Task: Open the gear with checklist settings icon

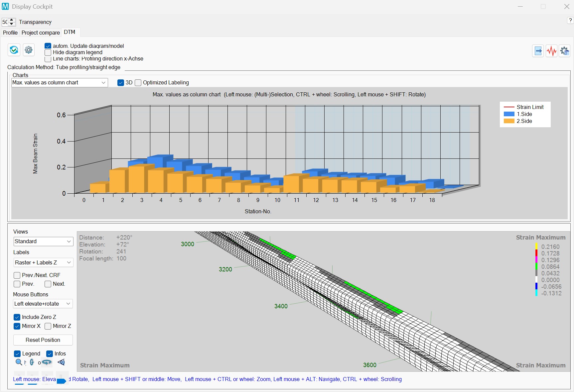Action: point(564,51)
